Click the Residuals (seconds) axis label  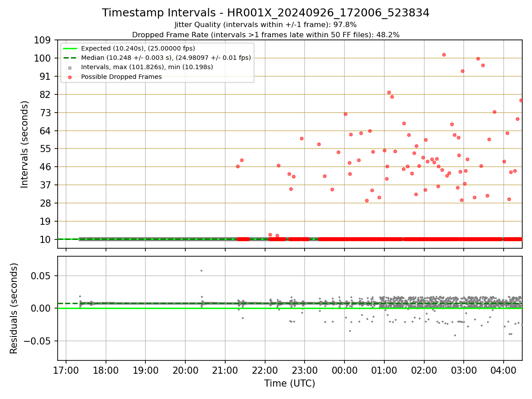pos(14,308)
